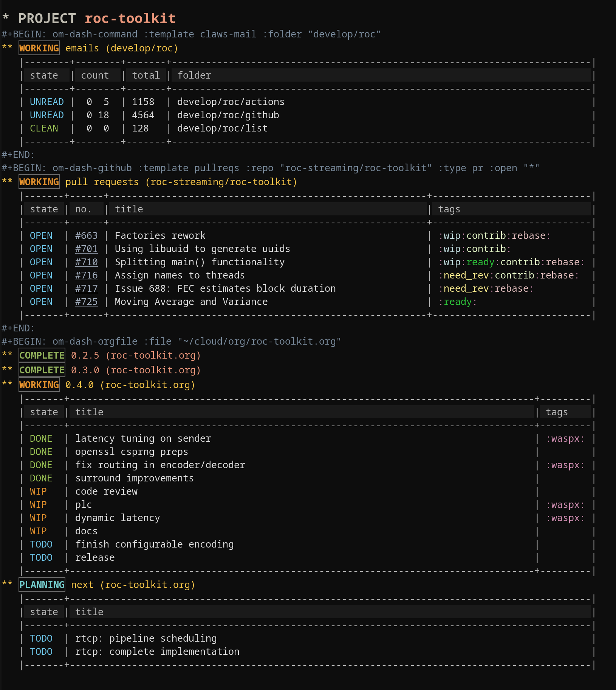Viewport: 616px width, 690px height.
Task: Click the WORKING keyword before pull requests
Action: 39,182
